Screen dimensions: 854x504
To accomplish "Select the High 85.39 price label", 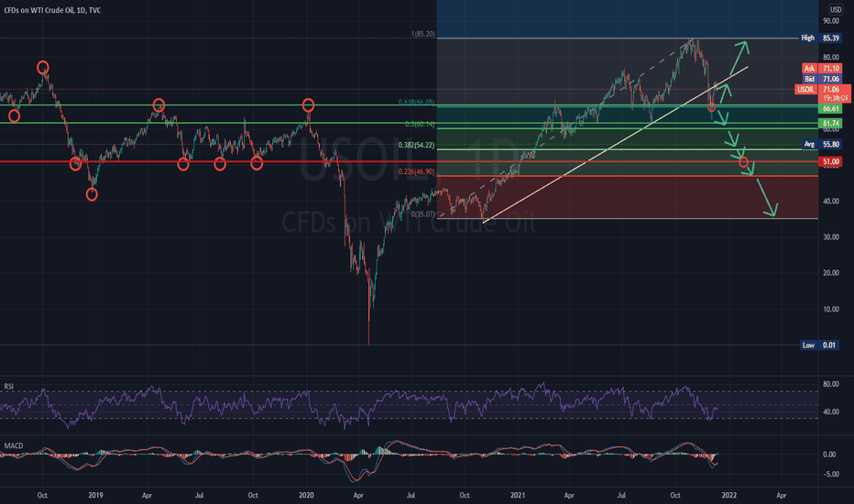I will click(820, 38).
